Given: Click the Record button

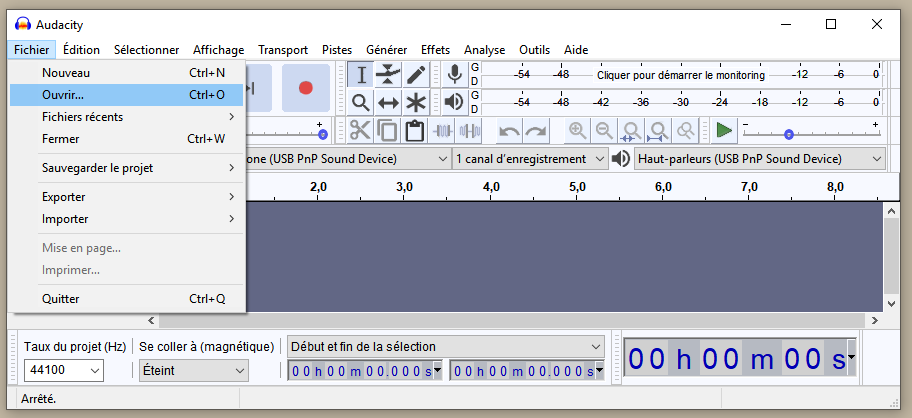Looking at the screenshot, I should point(306,88).
